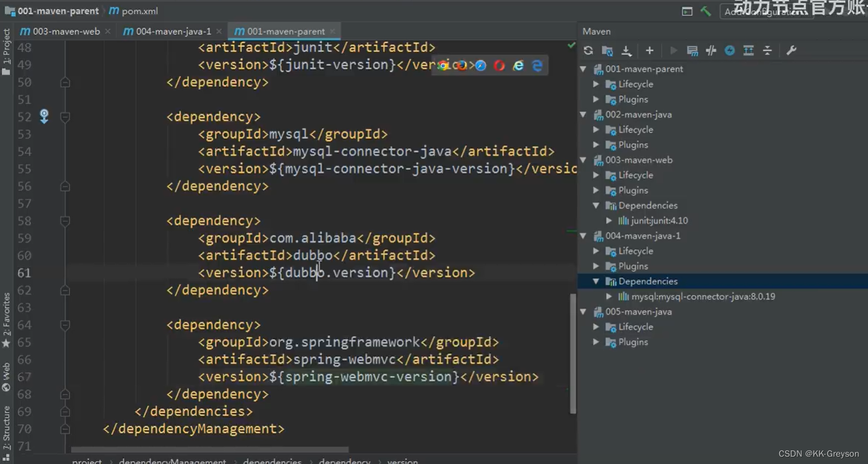Open pom.xml preview in Internet Explorer
The width and height of the screenshot is (868, 464).
[518, 65]
